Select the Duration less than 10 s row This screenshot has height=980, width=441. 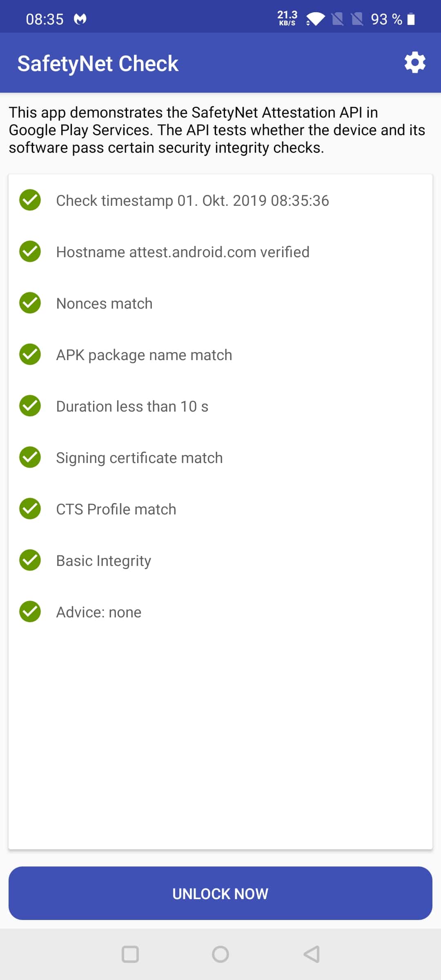coord(220,406)
